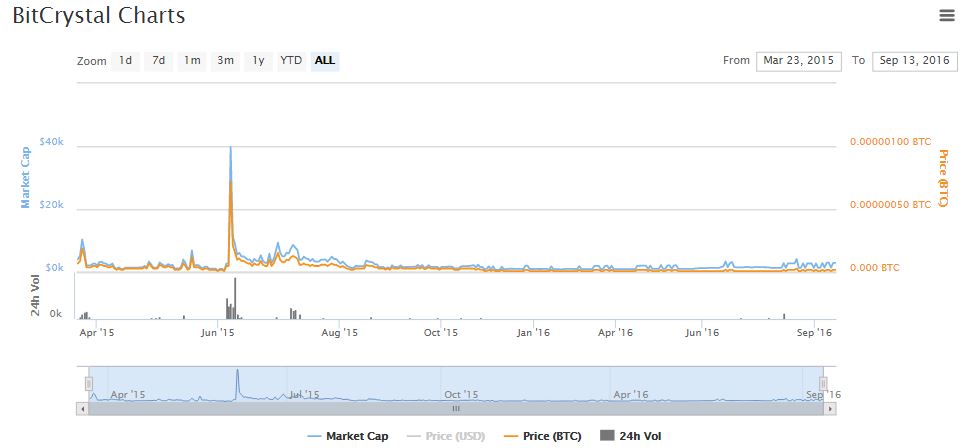
Task: Click the BitCrystal Charts title
Action: pyautogui.click(x=99, y=15)
